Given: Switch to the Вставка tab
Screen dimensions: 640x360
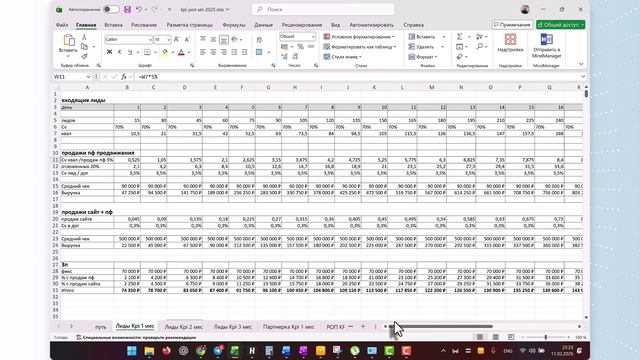Looking at the screenshot, I should point(113,25).
